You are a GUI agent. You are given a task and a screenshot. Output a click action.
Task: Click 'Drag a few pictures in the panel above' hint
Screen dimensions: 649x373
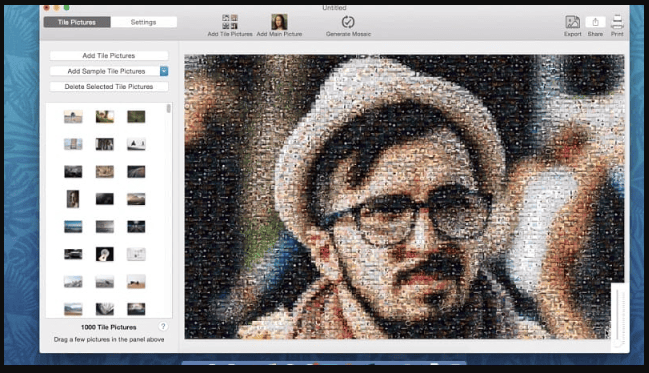pos(109,339)
